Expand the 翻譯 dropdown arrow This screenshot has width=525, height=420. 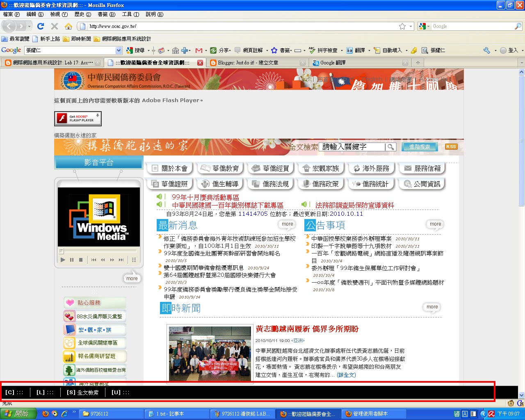369,50
